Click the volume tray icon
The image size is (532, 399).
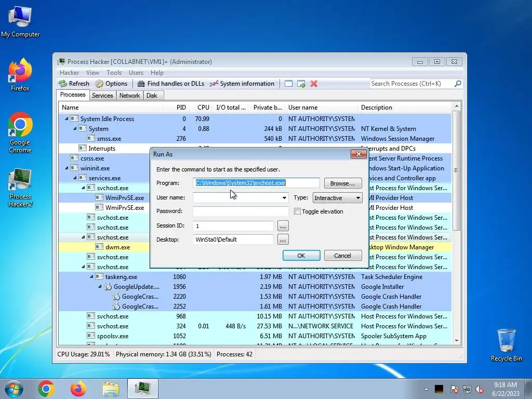click(480, 389)
